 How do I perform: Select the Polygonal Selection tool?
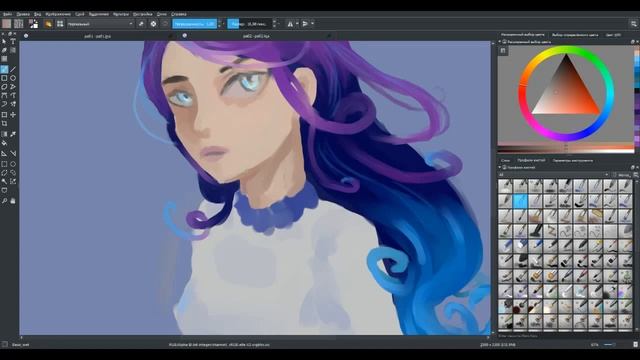point(4,173)
